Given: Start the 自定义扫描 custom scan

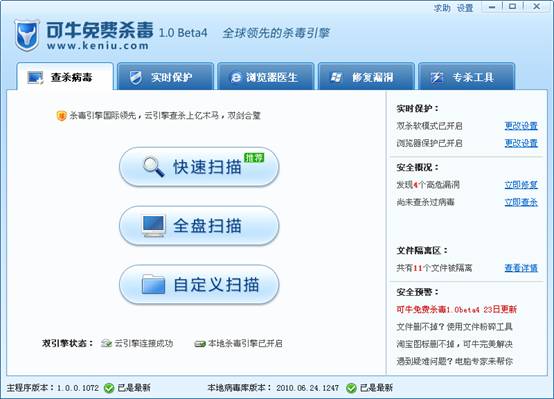Looking at the screenshot, I should tap(199, 284).
